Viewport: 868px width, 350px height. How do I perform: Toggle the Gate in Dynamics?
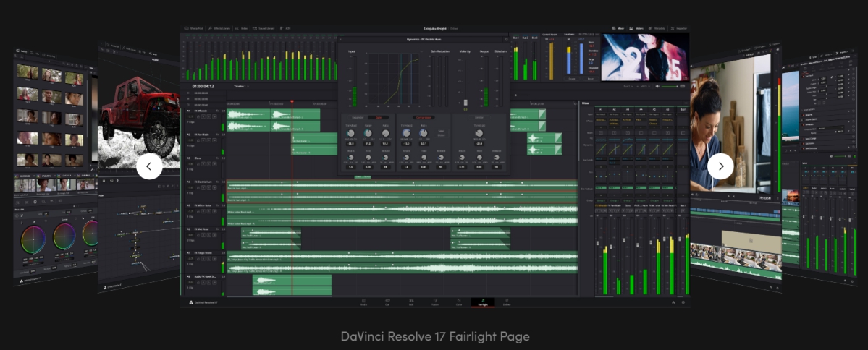pos(379,117)
